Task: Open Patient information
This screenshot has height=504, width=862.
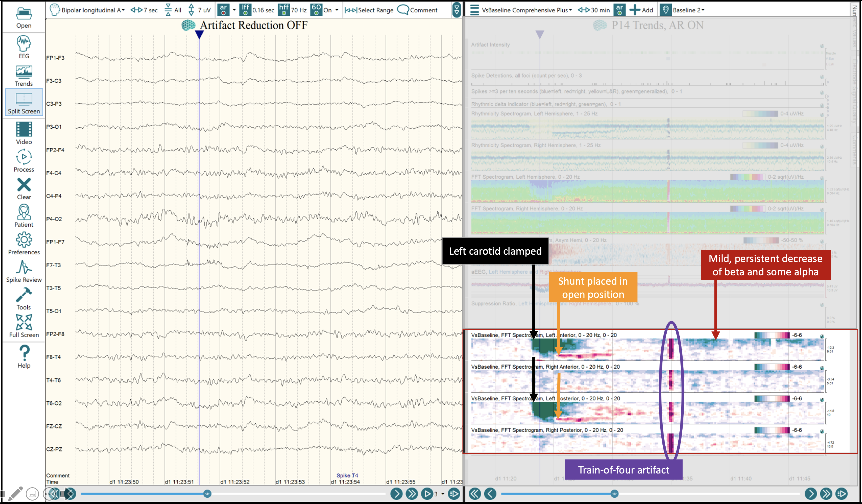Action: [24, 216]
